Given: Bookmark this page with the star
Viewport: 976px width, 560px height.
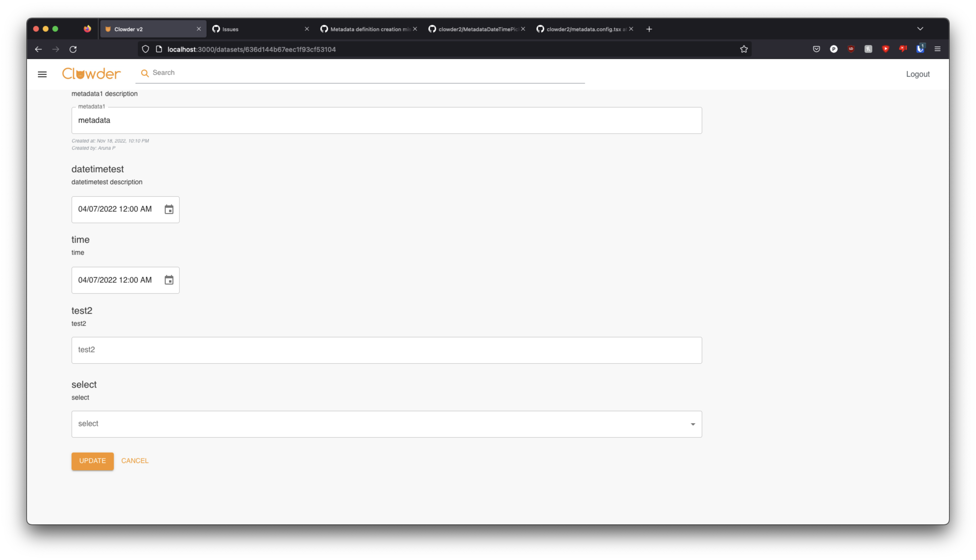Looking at the screenshot, I should pyautogui.click(x=744, y=49).
